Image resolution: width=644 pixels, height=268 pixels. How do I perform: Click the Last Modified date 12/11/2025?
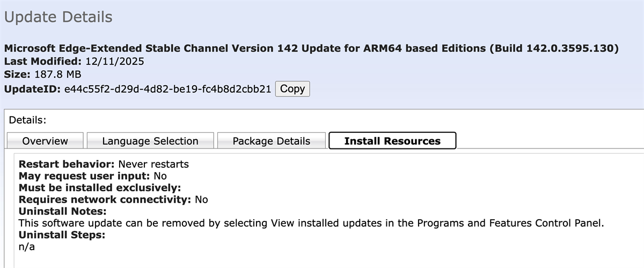(114, 61)
